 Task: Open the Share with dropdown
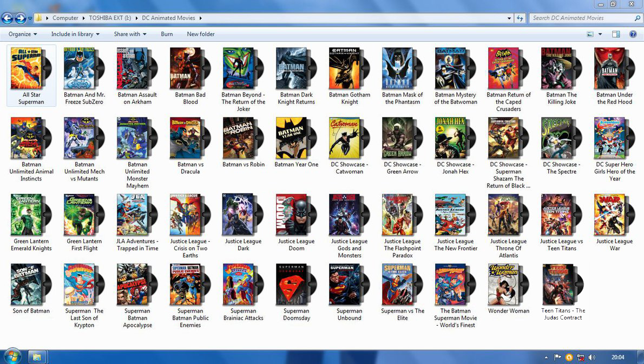[130, 34]
